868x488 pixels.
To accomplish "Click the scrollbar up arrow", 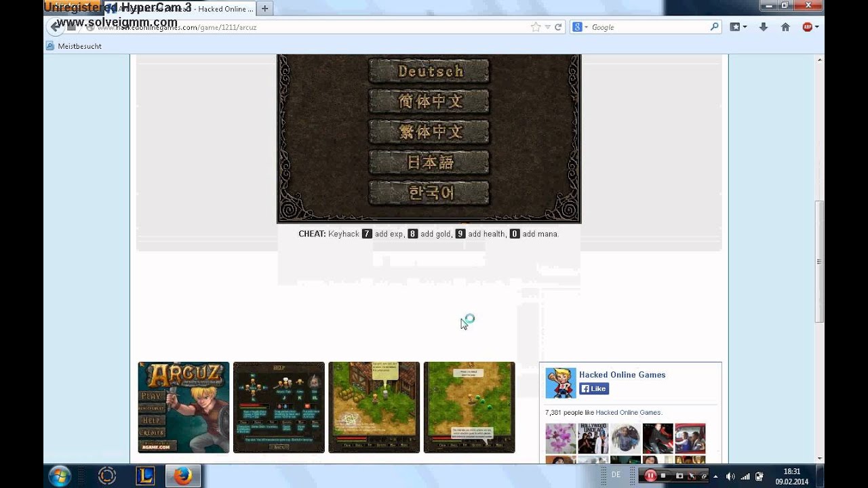I will (x=819, y=60).
